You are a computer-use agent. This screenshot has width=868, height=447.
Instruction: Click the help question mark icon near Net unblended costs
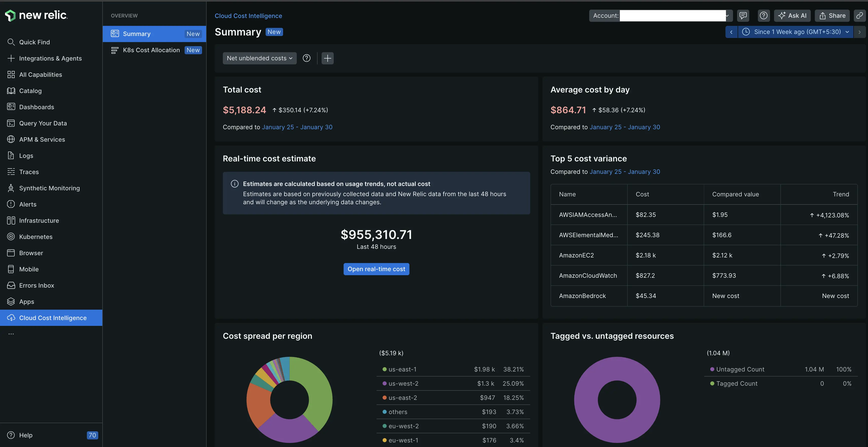(307, 58)
